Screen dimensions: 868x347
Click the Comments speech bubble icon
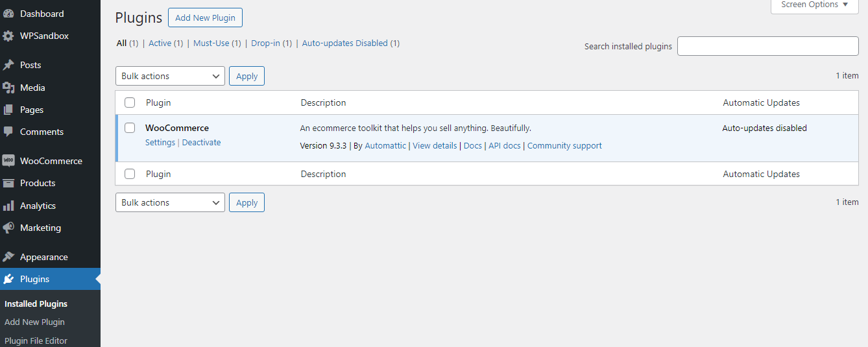8,132
